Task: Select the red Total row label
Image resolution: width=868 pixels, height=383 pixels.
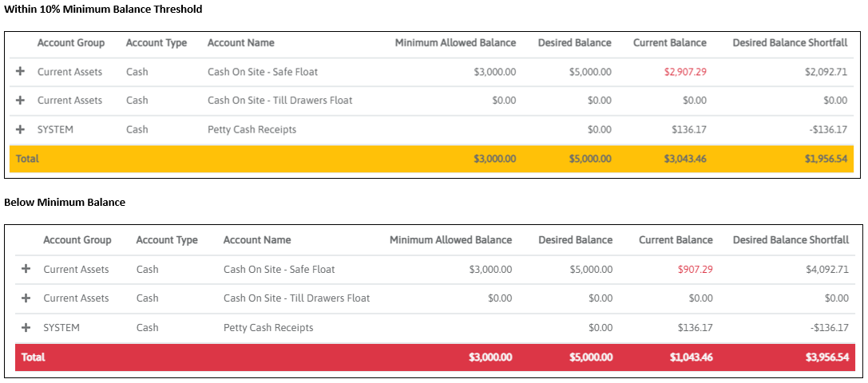Action: [34, 357]
